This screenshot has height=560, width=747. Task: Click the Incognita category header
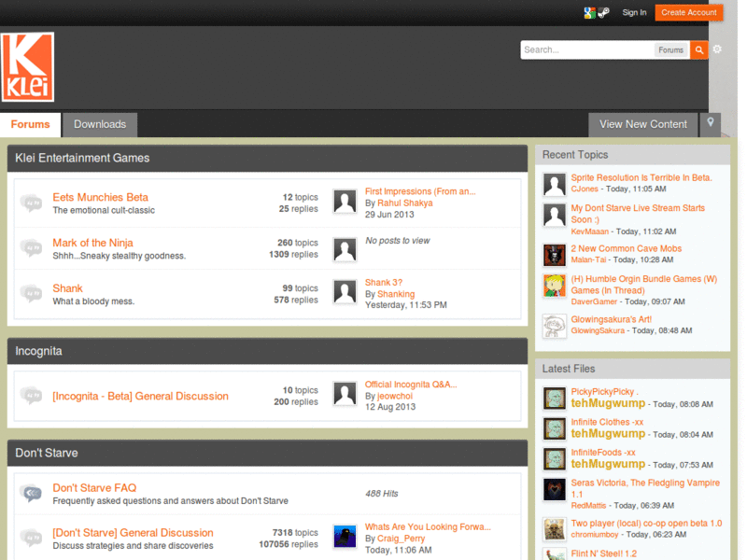(267, 351)
